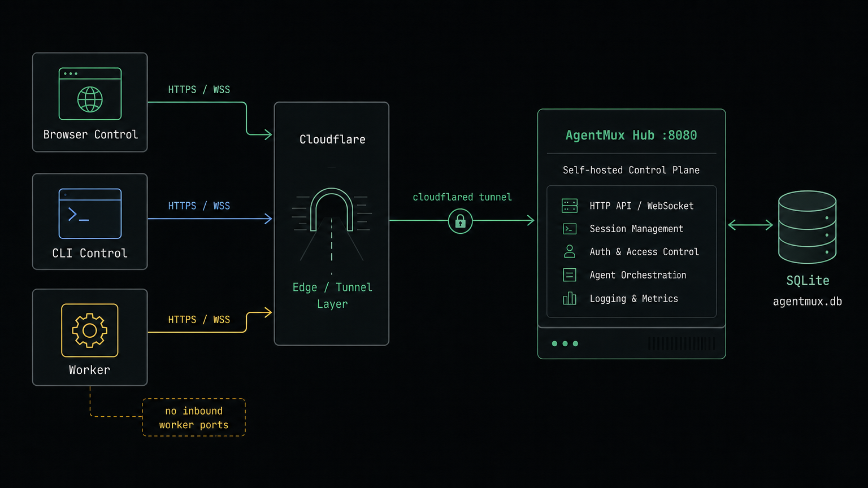Click the Worker gear icon
The width and height of the screenshot is (868, 488).
click(90, 330)
